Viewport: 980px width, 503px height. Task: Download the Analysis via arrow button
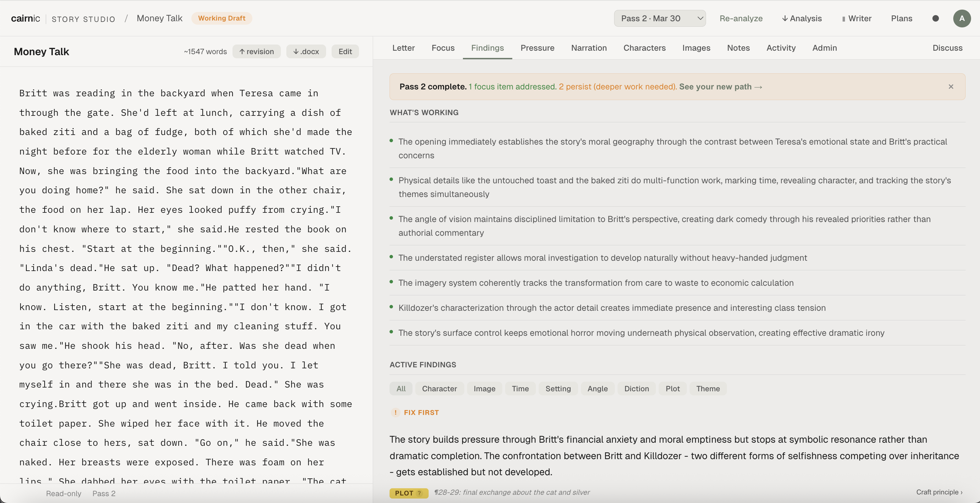coord(802,18)
